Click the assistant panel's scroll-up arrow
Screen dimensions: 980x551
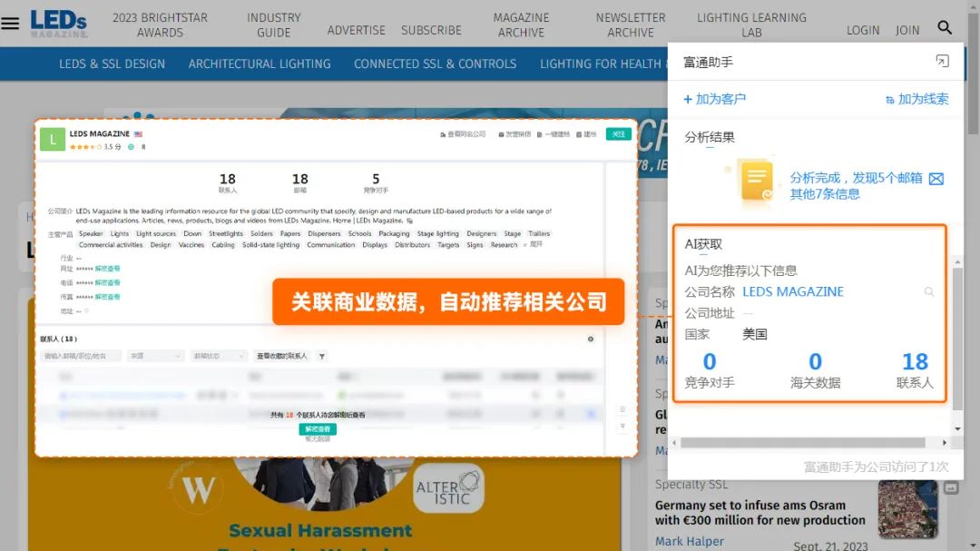point(957,262)
